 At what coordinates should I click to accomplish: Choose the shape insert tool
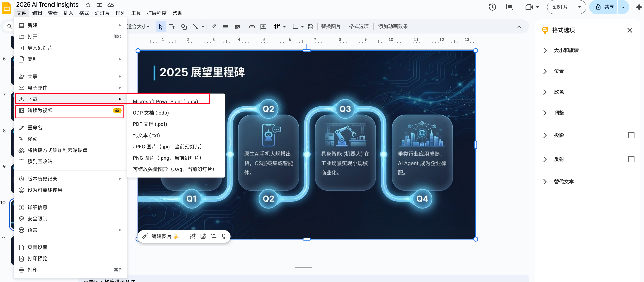click(x=184, y=26)
